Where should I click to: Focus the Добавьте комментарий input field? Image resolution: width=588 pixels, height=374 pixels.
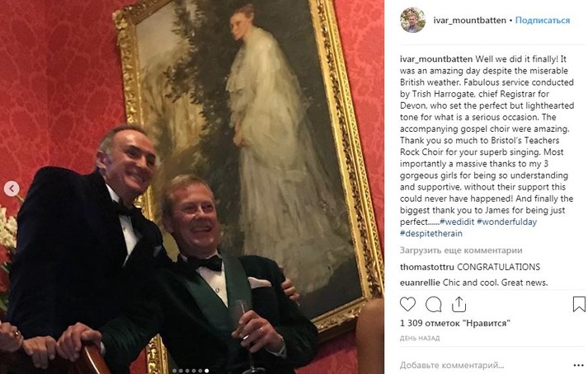click(x=484, y=365)
